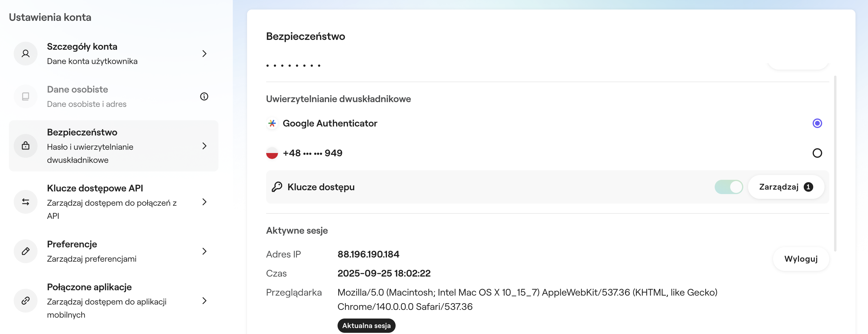The width and height of the screenshot is (868, 334).
Task: Click the chain-link icon for Połączone aplikacje
Action: click(x=26, y=301)
